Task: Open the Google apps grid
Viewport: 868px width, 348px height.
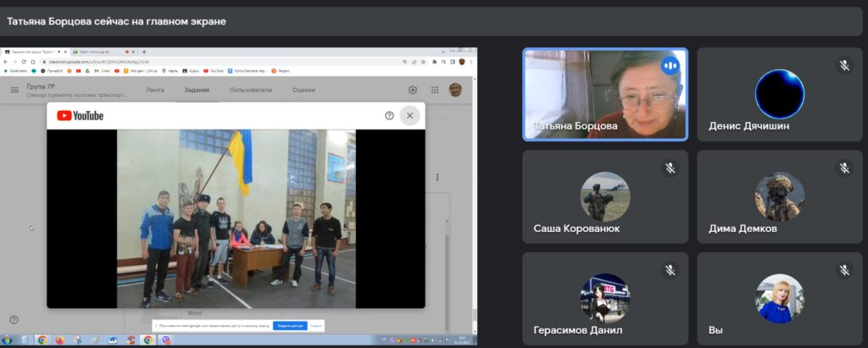Action: 435,90
